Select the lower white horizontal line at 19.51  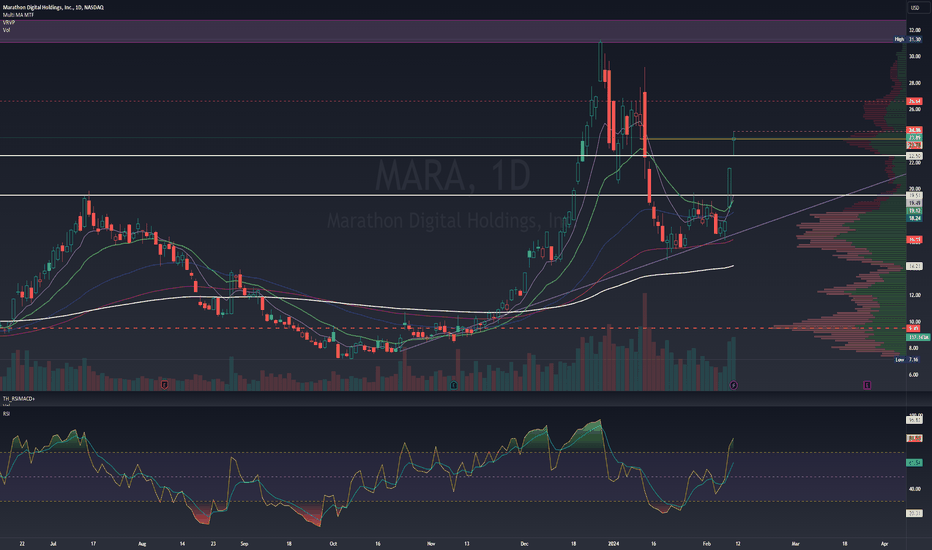coord(452,195)
